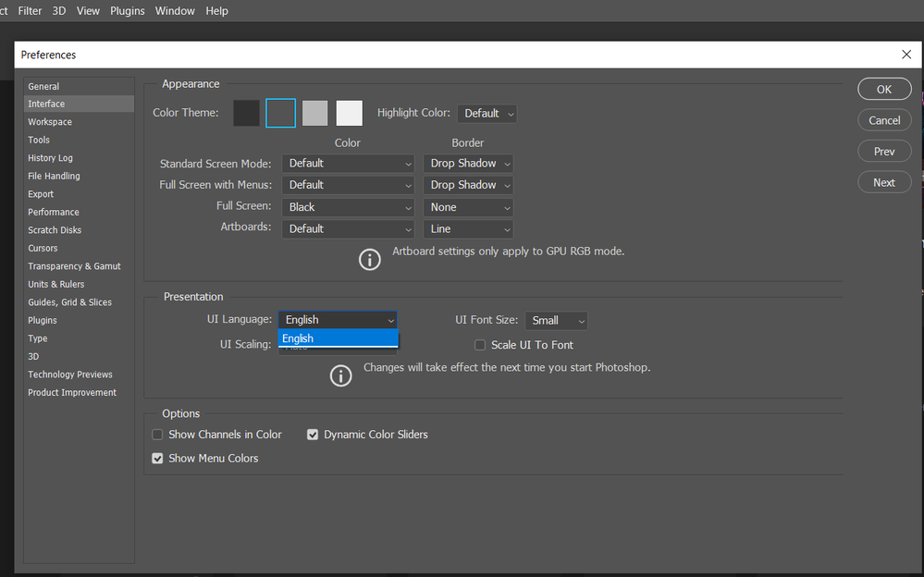This screenshot has height=577, width=924.
Task: Open Export preferences
Action: point(79,194)
